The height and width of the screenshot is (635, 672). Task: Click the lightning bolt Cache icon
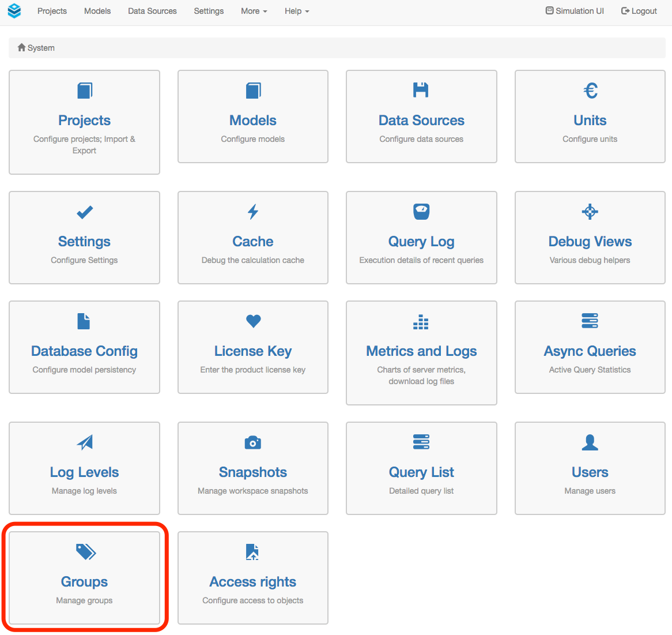point(253,212)
